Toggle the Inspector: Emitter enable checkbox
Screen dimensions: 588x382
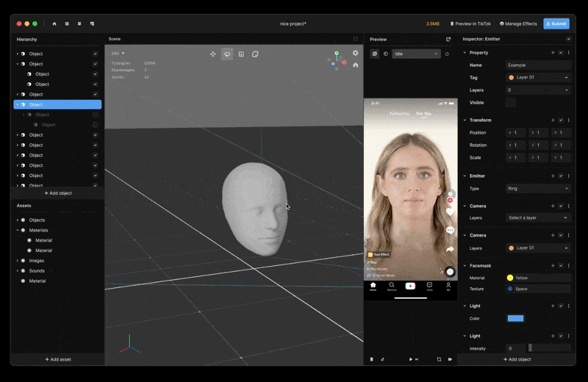tap(568, 39)
